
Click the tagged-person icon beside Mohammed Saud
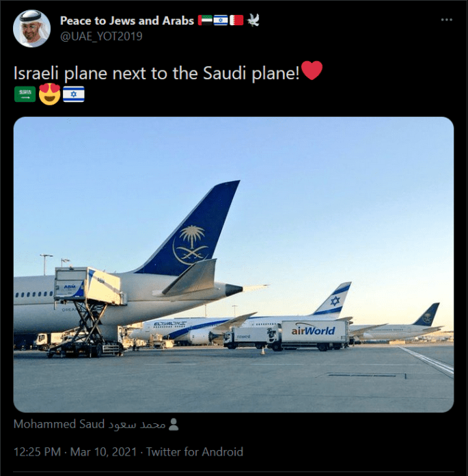click(174, 425)
